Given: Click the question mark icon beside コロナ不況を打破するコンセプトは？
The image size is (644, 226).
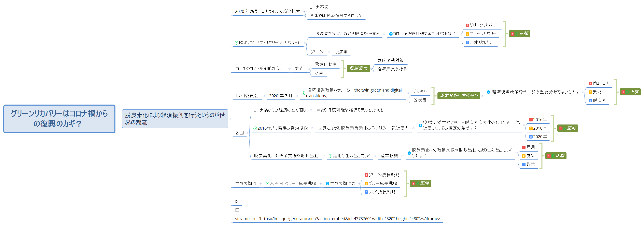Looking at the screenshot, I should click(x=391, y=34).
